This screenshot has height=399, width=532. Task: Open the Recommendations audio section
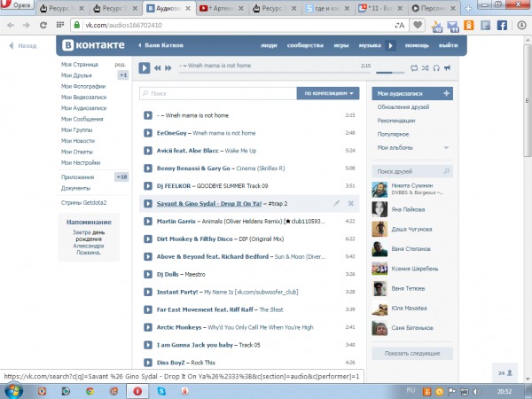coord(396,121)
